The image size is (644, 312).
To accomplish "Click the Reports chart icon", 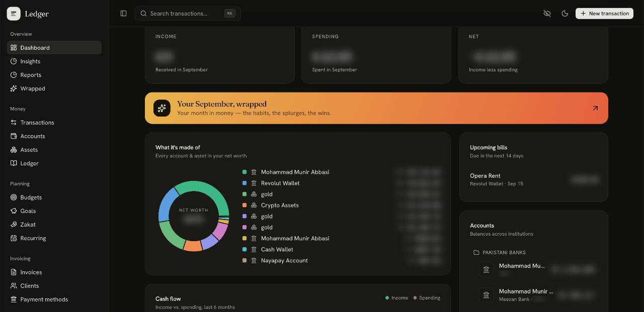I will click(x=14, y=75).
